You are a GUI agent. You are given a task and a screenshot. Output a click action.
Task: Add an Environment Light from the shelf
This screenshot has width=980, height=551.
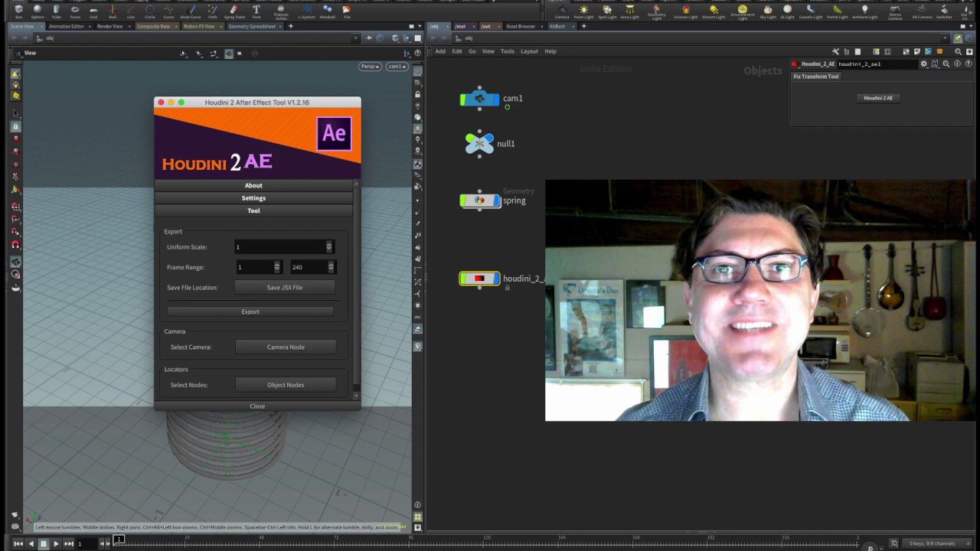pyautogui.click(x=743, y=13)
